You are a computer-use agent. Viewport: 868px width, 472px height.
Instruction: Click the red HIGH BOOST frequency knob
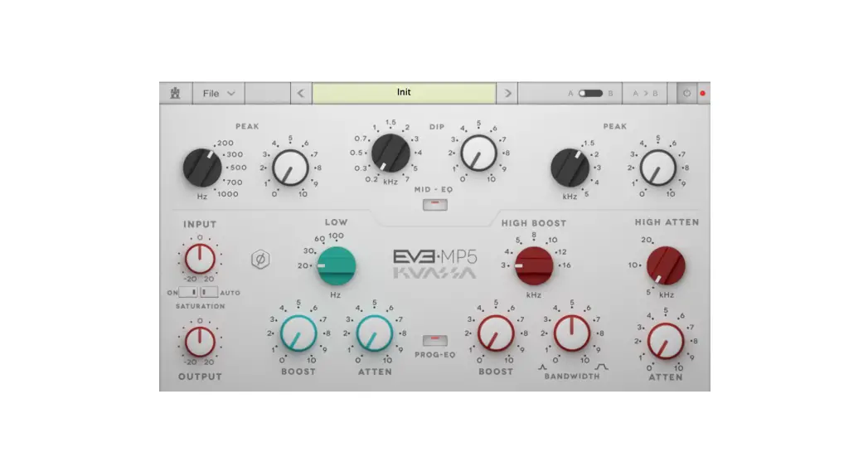click(534, 266)
